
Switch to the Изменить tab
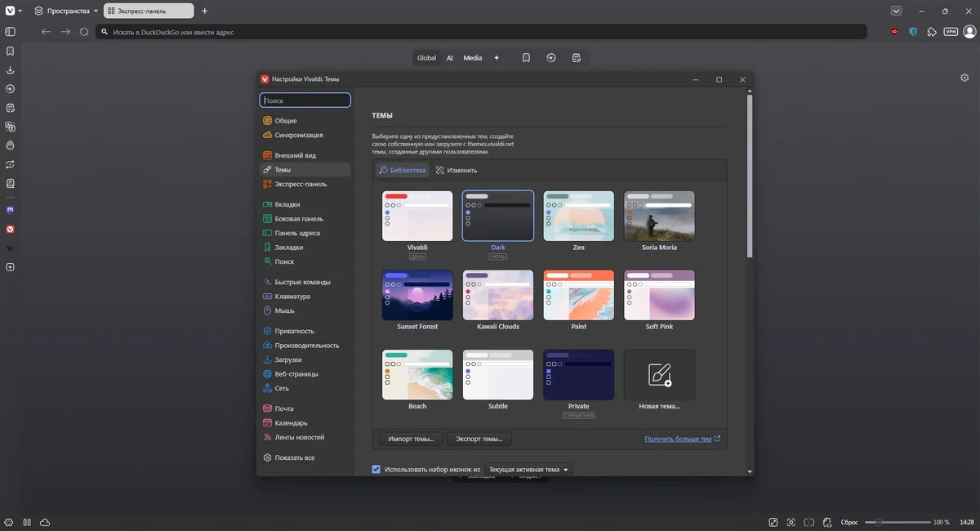click(457, 170)
